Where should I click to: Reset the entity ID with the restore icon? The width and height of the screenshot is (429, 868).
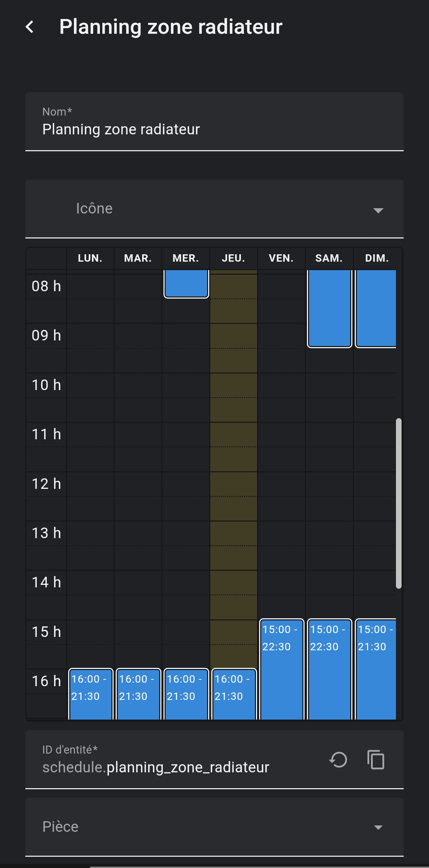click(338, 760)
